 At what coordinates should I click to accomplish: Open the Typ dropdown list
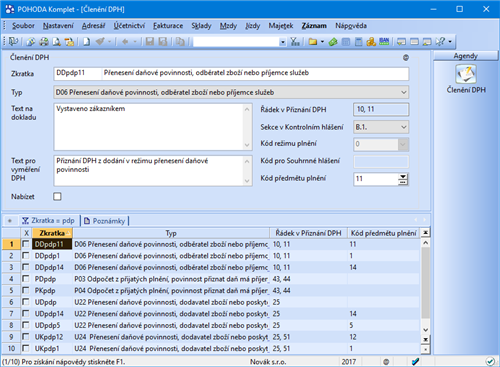[403, 92]
